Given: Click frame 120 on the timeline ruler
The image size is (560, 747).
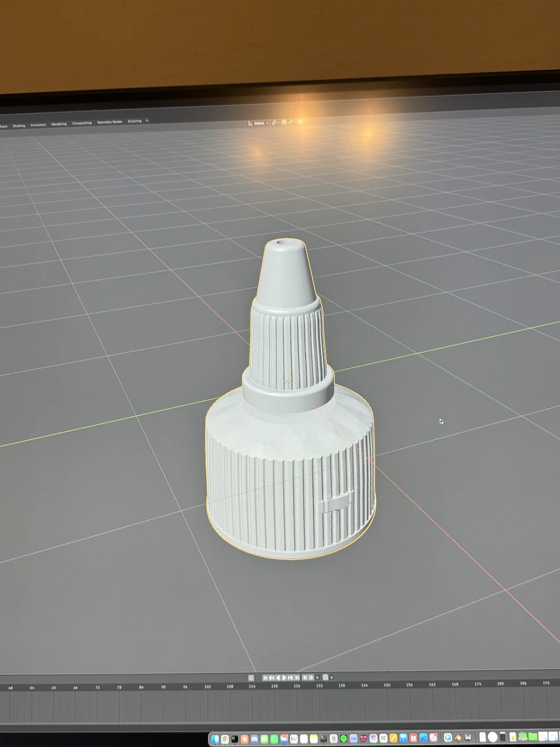Looking at the screenshot, I should coord(274,686).
